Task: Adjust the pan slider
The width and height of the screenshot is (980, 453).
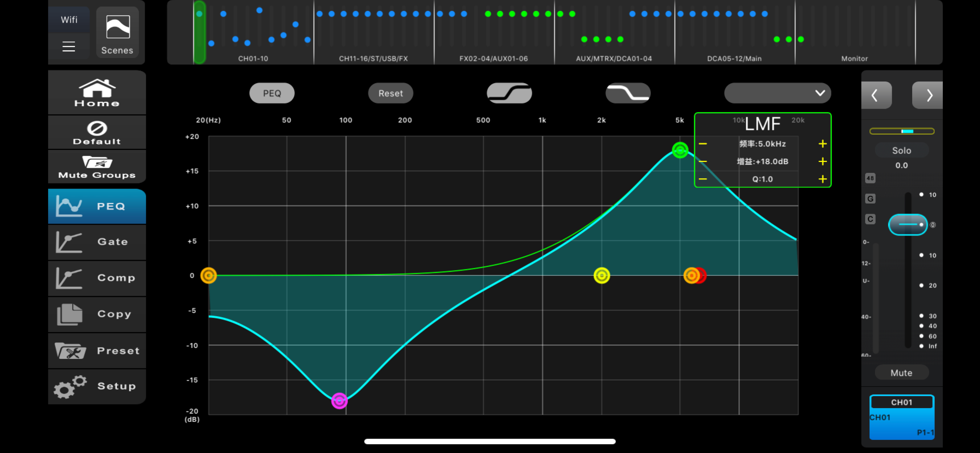Action: point(902,131)
